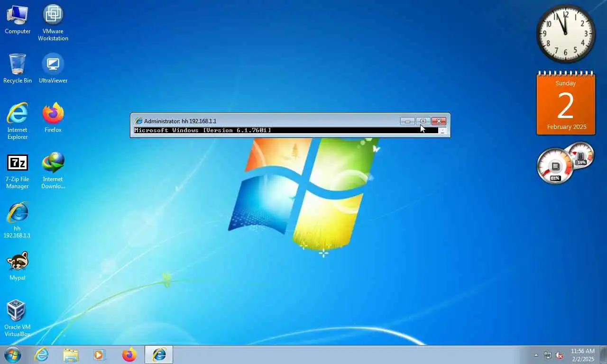Click the analog clock gadget
Viewport: 607px width, 364px height.
pos(566,33)
